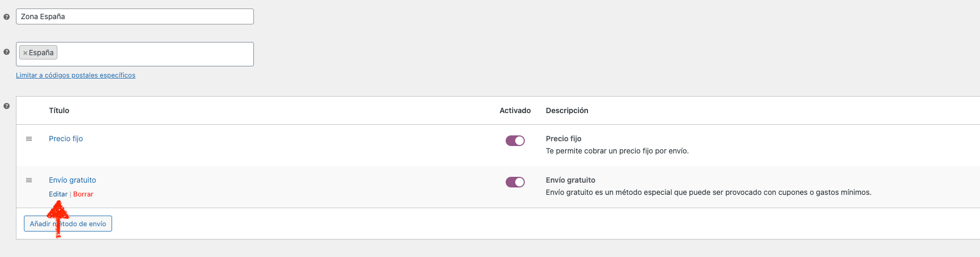Click the Envío gratuito description paragraph text

[709, 192]
